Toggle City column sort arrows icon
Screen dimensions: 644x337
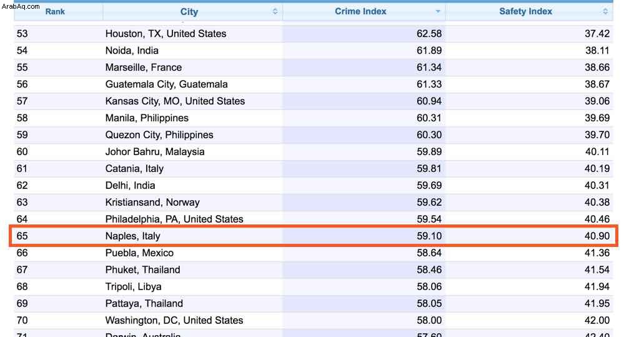[275, 11]
